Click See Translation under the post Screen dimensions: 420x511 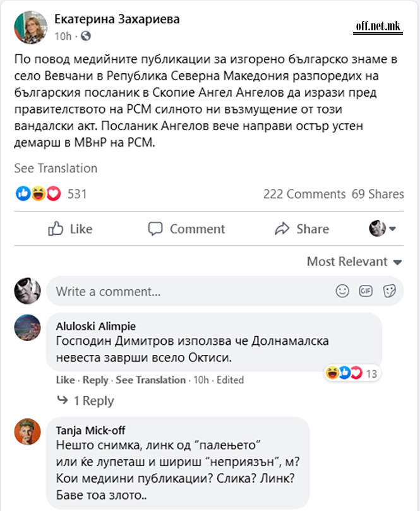point(56,168)
